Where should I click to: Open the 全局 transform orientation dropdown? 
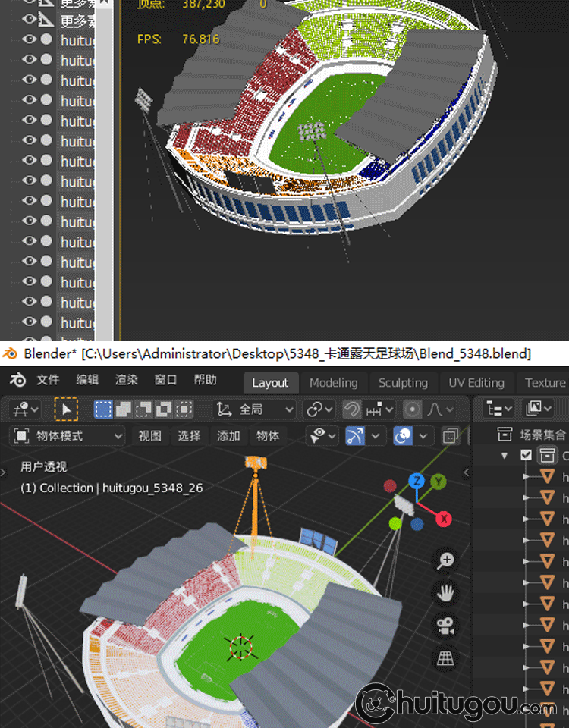(x=256, y=409)
